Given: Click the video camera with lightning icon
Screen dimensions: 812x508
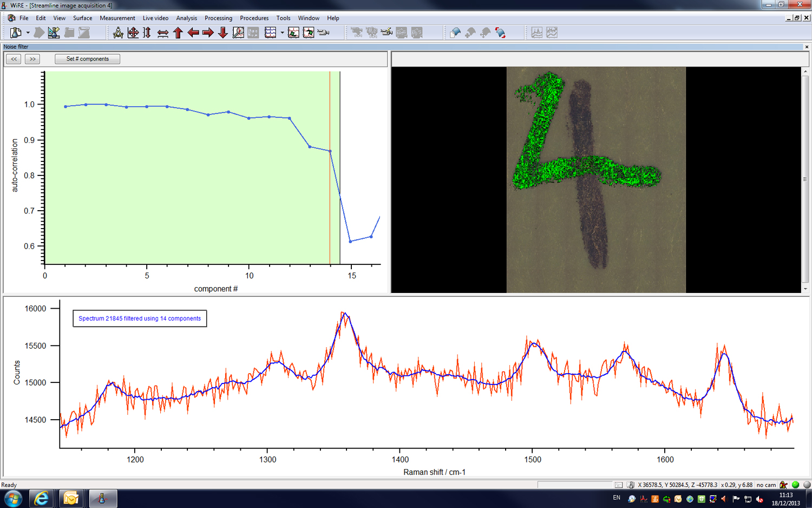Looking at the screenshot, I should (387, 33).
